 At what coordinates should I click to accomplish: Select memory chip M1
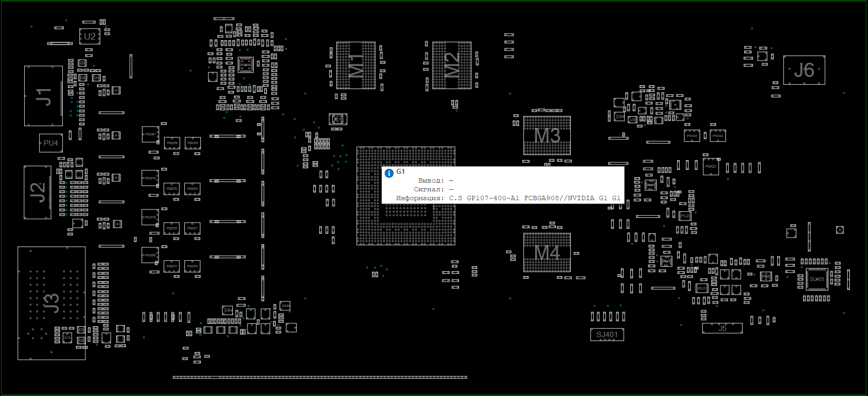tap(356, 65)
